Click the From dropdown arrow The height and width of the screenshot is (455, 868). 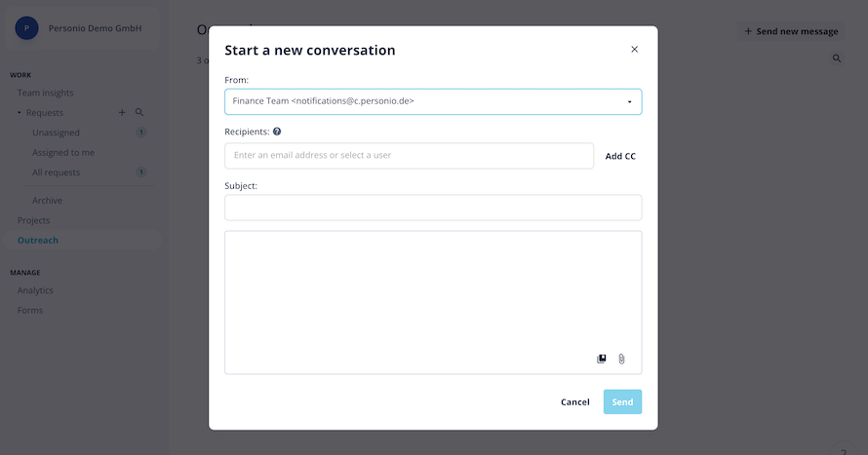(x=629, y=101)
